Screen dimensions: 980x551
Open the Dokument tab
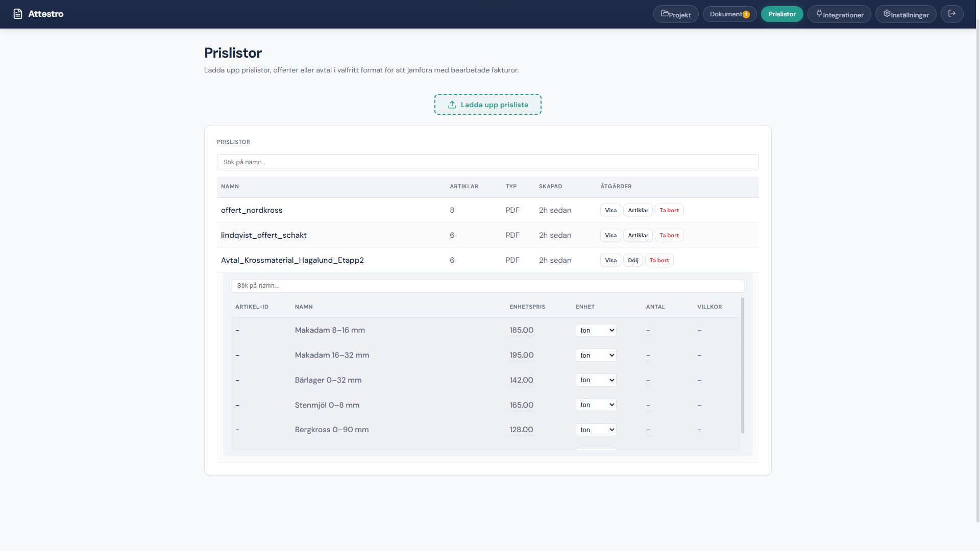(726, 14)
